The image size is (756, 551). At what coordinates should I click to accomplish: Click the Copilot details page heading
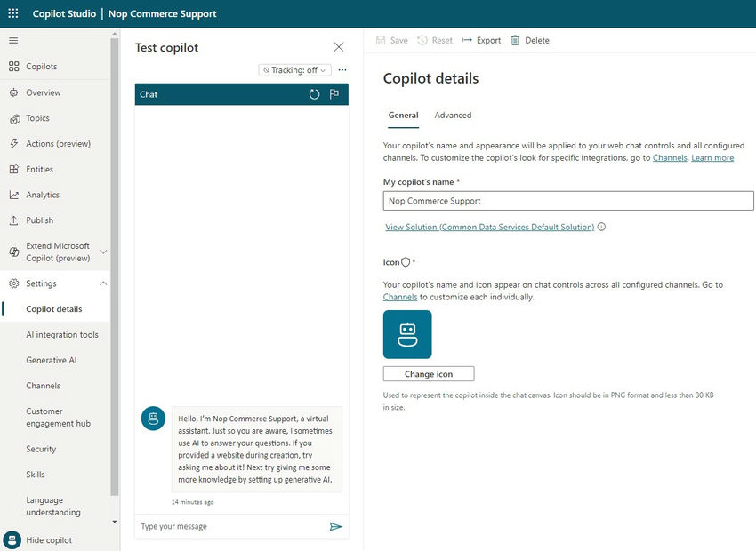coord(430,78)
